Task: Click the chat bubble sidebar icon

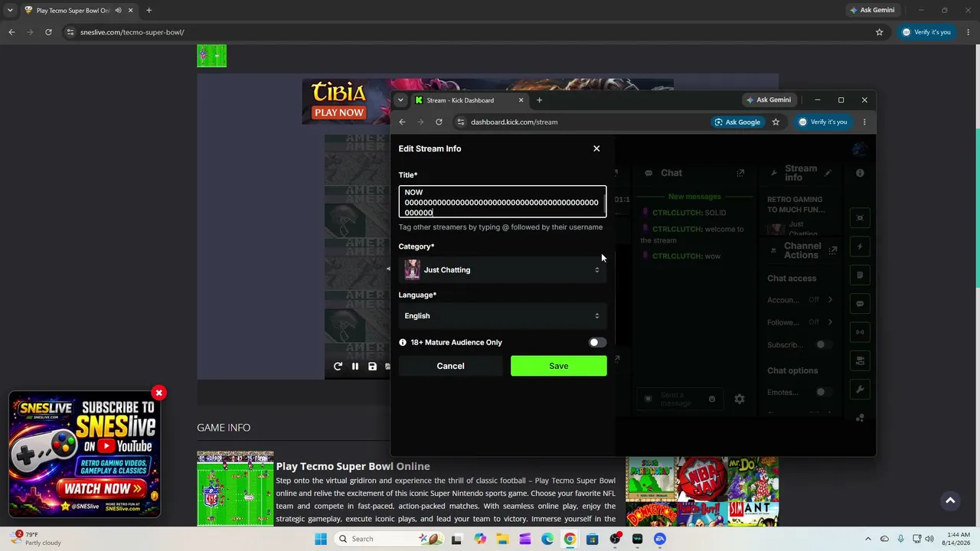Action: point(860,304)
